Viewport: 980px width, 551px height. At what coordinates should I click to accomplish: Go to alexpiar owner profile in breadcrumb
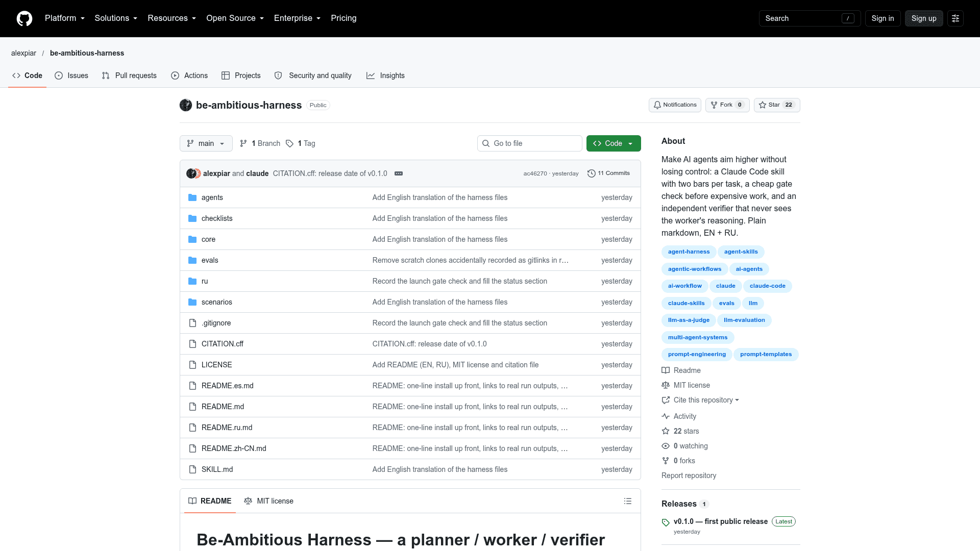(x=23, y=53)
